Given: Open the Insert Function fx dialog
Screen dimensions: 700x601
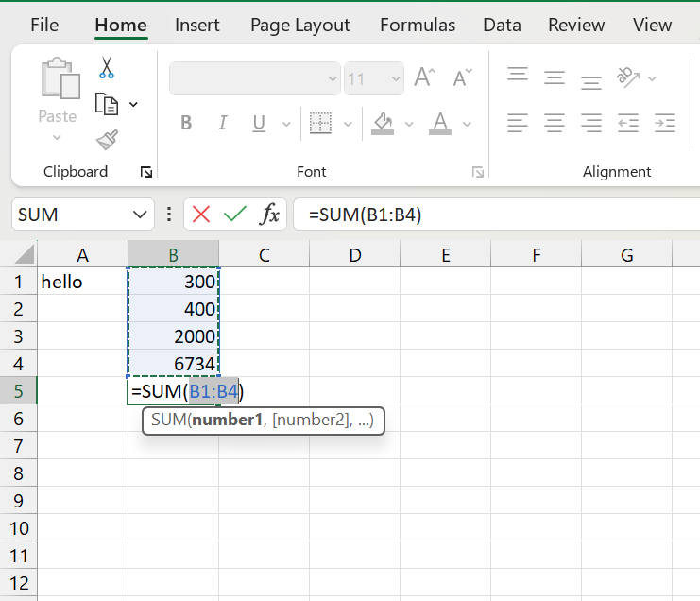Looking at the screenshot, I should point(270,215).
